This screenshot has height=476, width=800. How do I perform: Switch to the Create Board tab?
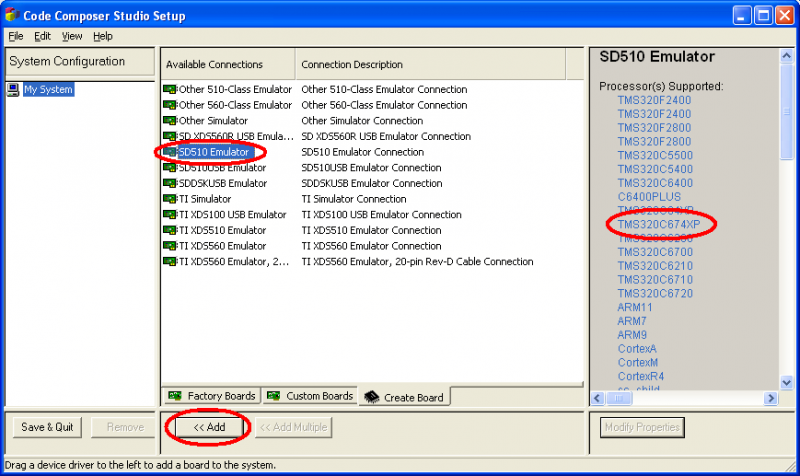click(x=405, y=397)
